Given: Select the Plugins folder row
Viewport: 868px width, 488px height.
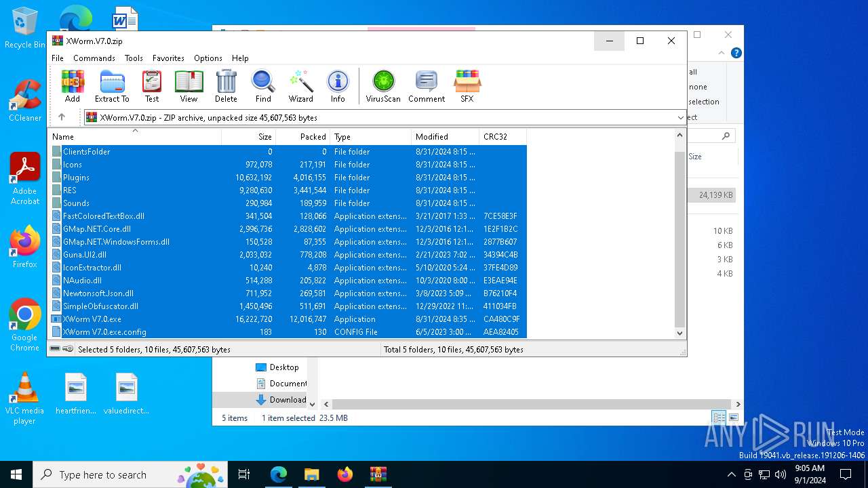Looking at the screenshot, I should coord(288,178).
